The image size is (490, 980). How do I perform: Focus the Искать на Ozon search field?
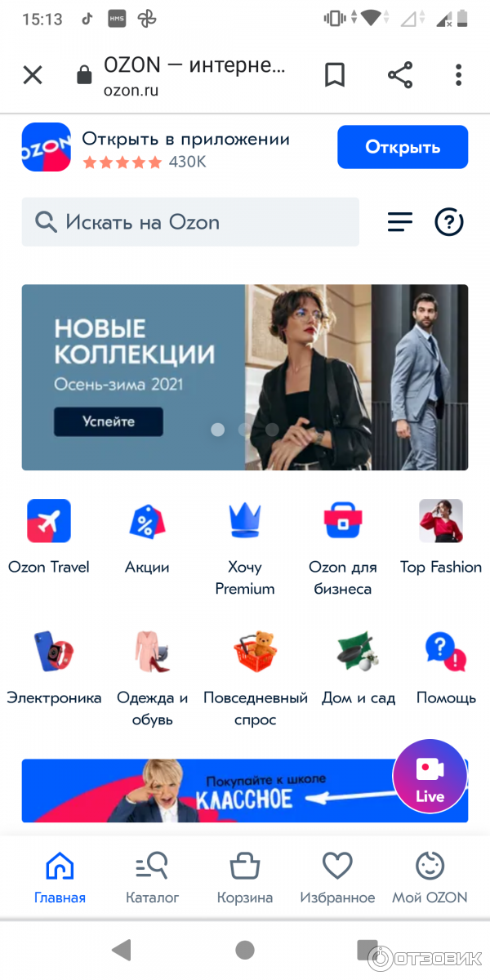tap(190, 221)
